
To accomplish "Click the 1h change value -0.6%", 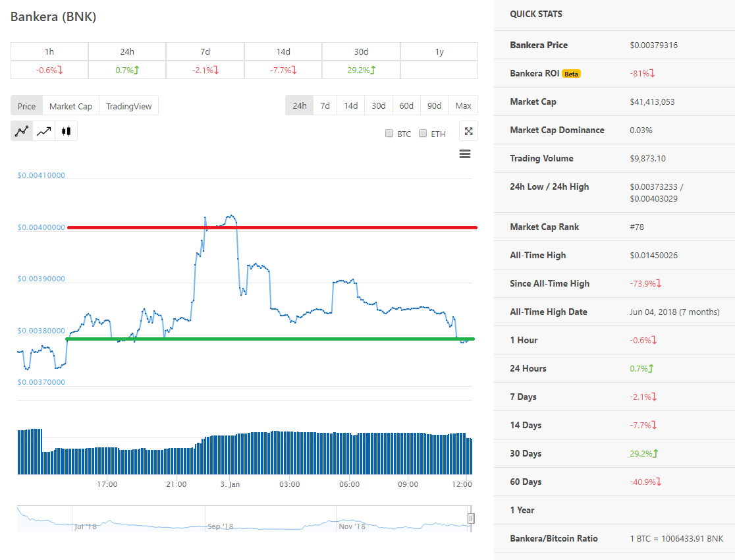I will pyautogui.click(x=49, y=70).
